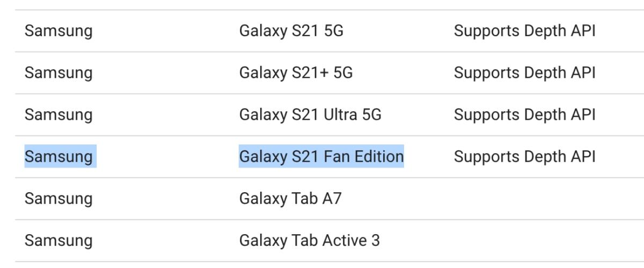Click Samsung in the Galaxy Tab A7 row
The image size is (644, 268).
click(58, 199)
